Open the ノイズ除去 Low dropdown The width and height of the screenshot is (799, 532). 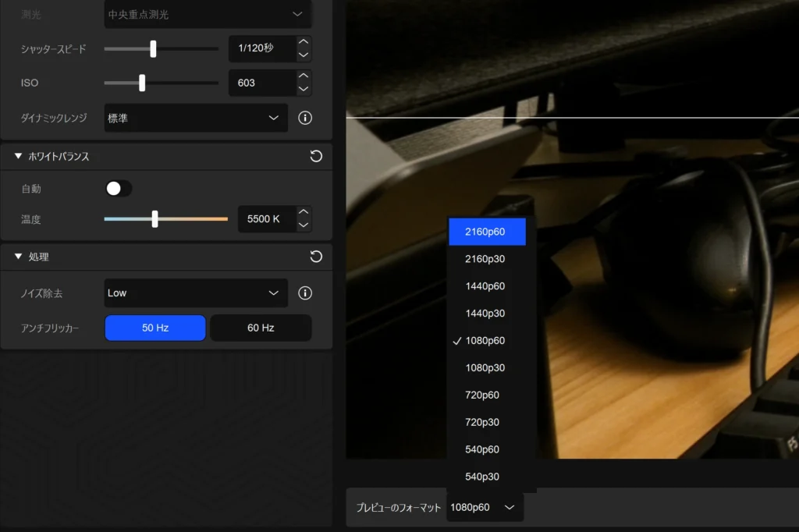tap(196, 293)
